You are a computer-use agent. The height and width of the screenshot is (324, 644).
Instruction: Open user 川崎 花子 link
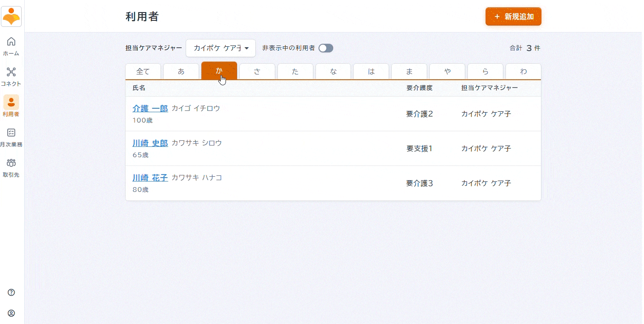[150, 178]
